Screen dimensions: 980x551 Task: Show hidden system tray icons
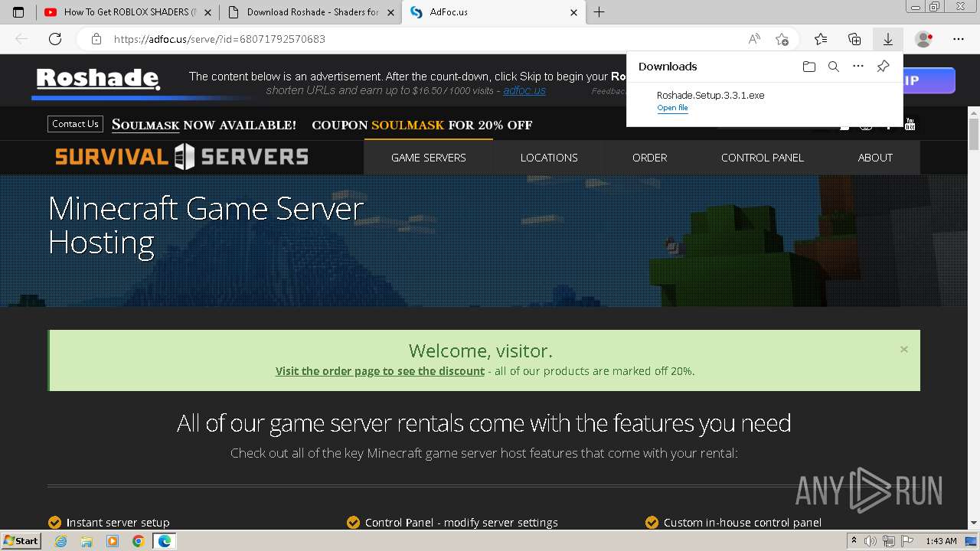854,541
